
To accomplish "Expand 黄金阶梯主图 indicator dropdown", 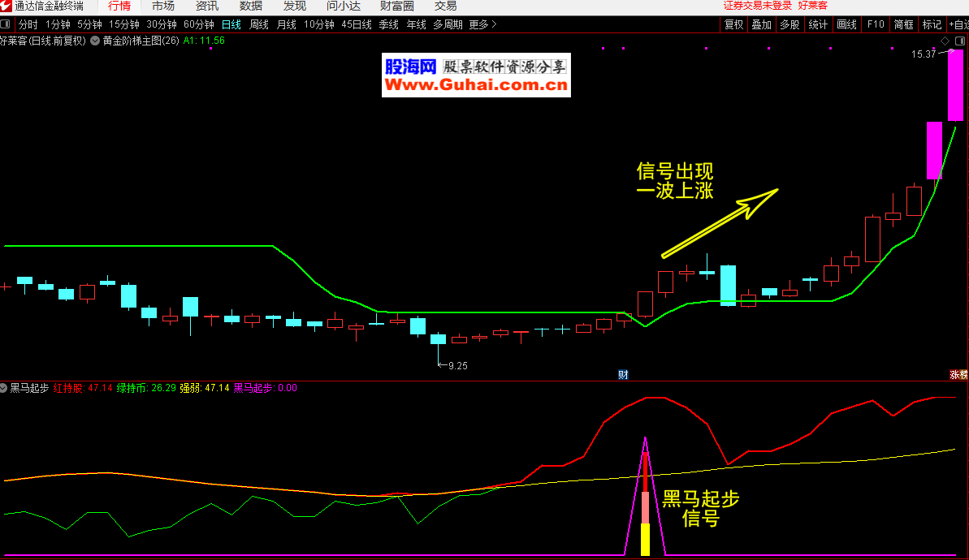I will click(95, 40).
